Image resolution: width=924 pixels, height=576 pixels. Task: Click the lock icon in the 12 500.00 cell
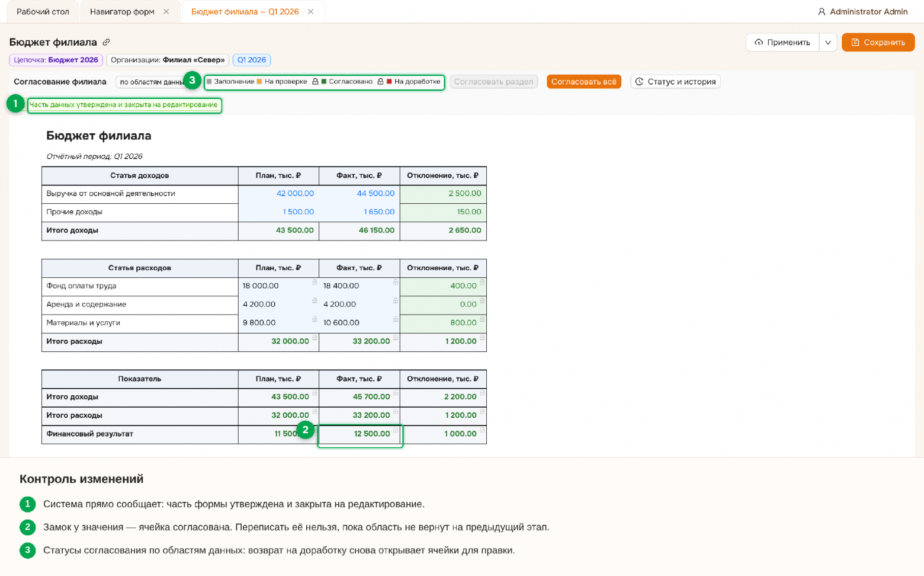396,430
